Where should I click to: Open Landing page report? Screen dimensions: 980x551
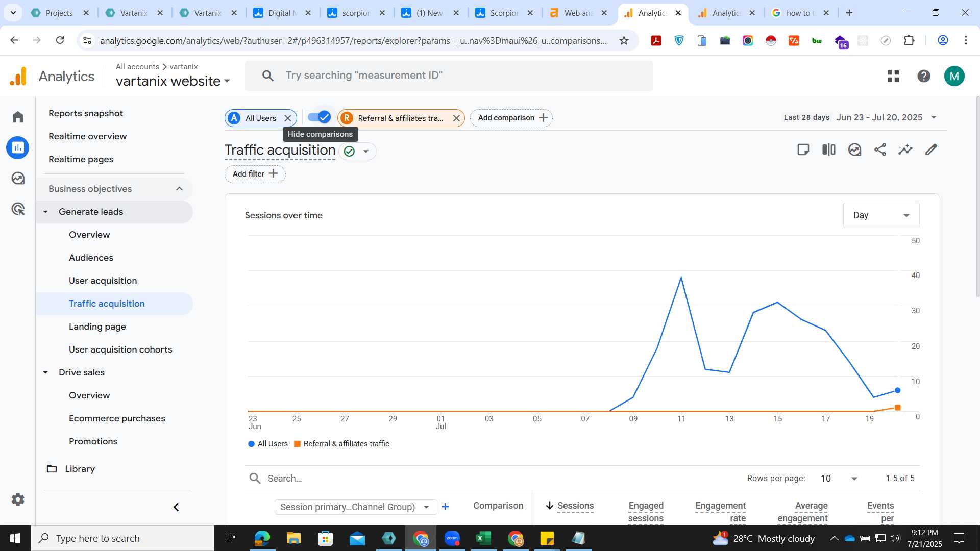(97, 327)
